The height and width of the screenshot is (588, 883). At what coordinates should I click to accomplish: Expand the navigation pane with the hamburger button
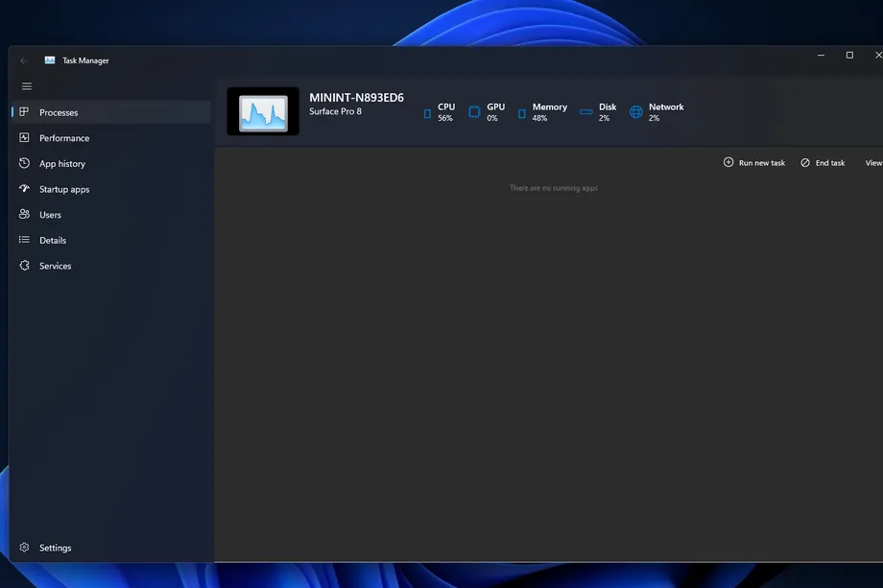pos(27,85)
